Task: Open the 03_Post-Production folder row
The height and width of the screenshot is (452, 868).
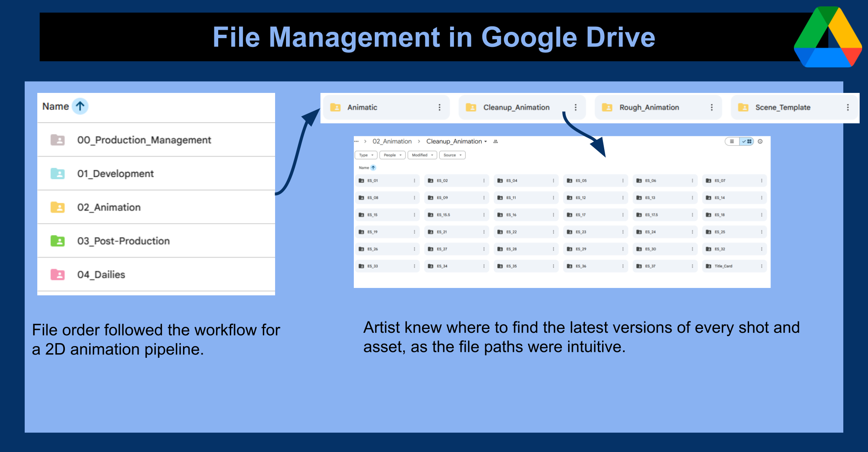Action: 124,241
